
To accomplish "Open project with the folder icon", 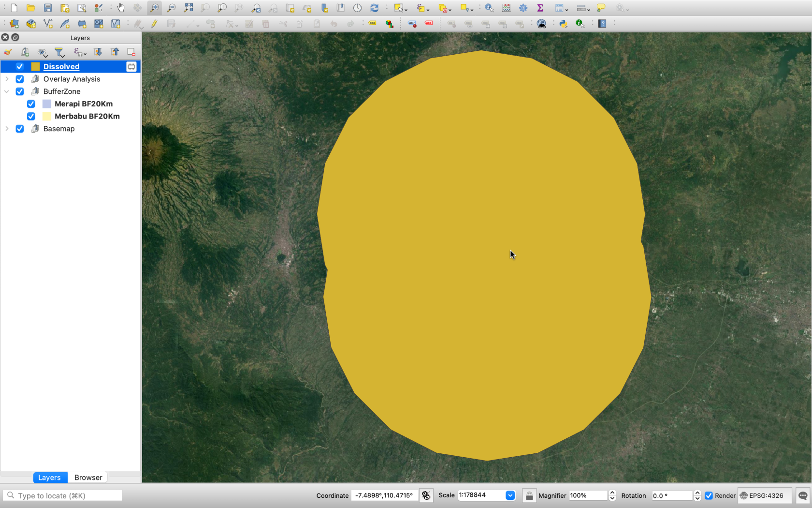I will pos(31,8).
